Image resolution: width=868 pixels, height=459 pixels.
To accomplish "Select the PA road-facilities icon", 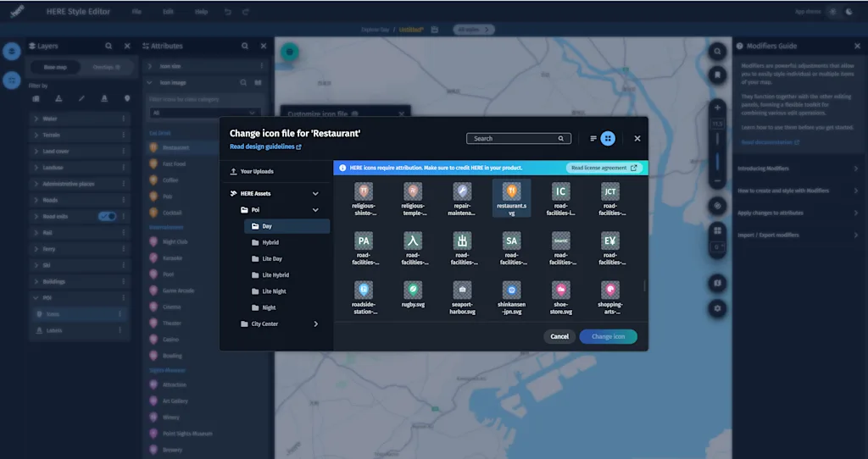I will pos(364,241).
